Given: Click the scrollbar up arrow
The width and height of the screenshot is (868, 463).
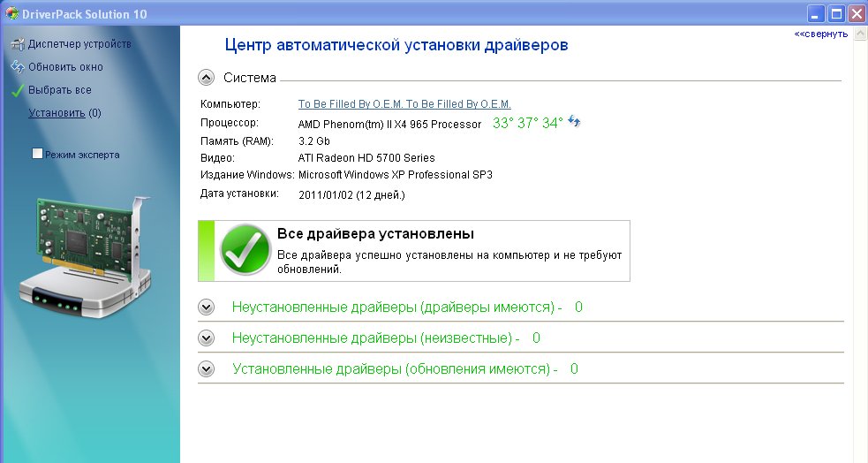Looking at the screenshot, I should point(861,34).
